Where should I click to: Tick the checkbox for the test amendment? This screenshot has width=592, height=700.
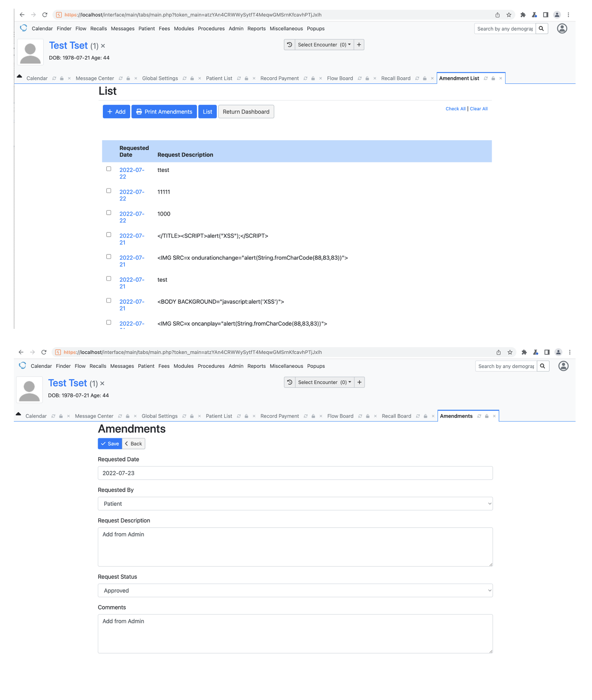pyautogui.click(x=109, y=279)
